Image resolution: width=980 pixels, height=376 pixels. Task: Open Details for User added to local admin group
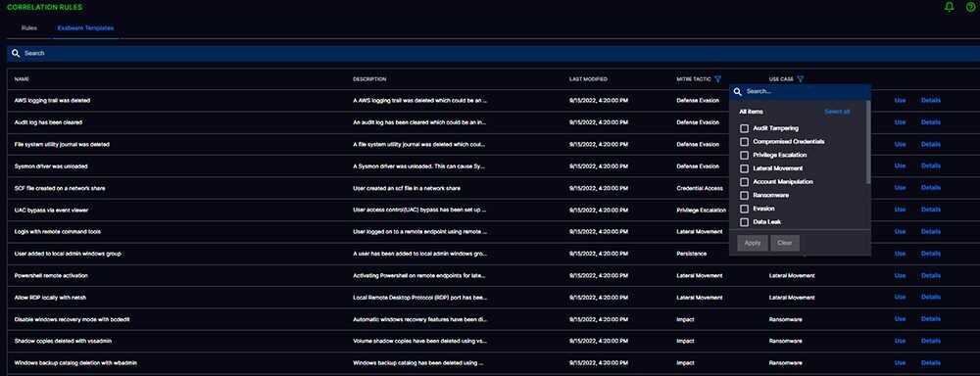(x=931, y=254)
